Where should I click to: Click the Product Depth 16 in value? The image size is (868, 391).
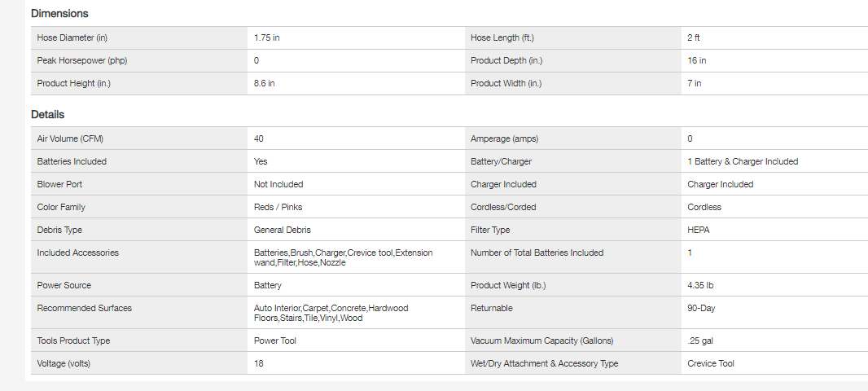coord(697,60)
